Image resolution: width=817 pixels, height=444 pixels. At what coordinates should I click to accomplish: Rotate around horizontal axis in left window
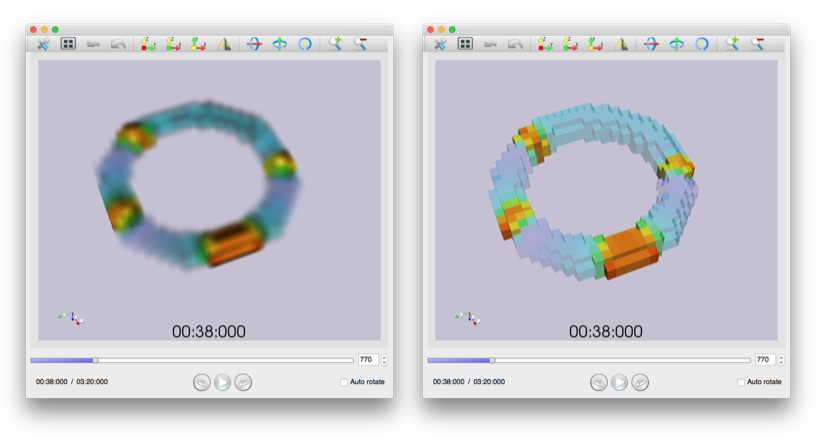[x=254, y=44]
